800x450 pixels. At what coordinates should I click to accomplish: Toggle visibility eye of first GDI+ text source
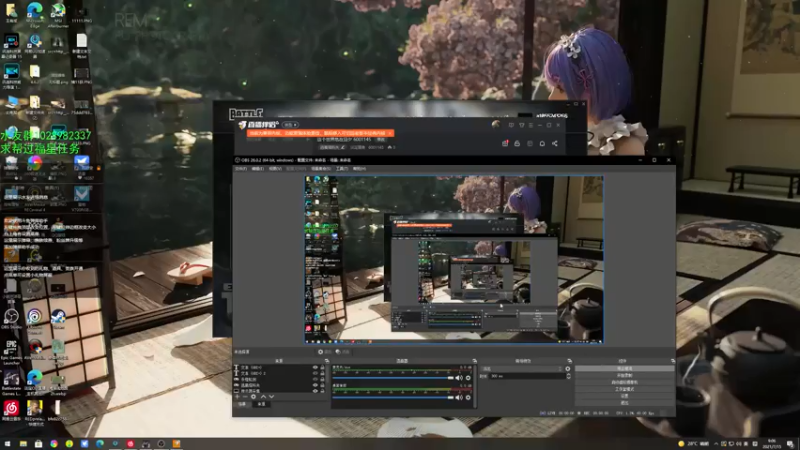tap(315, 367)
